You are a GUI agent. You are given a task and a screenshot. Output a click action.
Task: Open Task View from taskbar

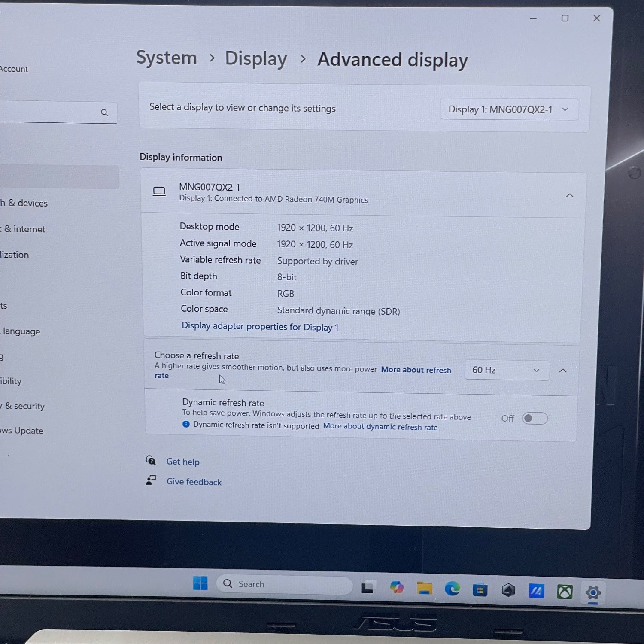tap(367, 588)
